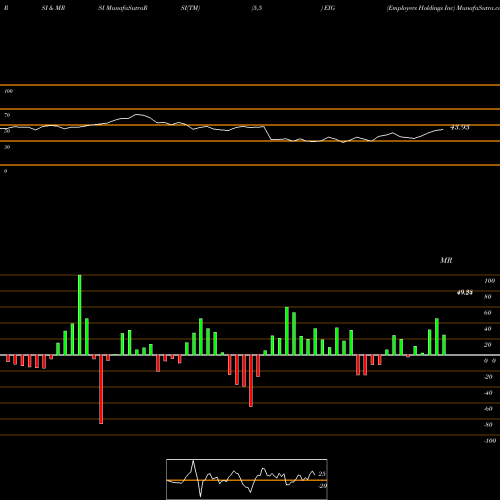Click the 80 label on MR axis
The image size is (500, 500).
[488, 297]
